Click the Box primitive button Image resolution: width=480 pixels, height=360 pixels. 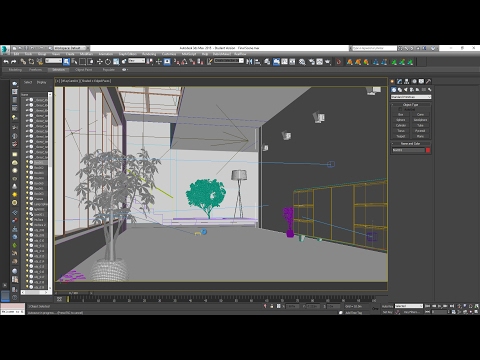pyautogui.click(x=401, y=115)
